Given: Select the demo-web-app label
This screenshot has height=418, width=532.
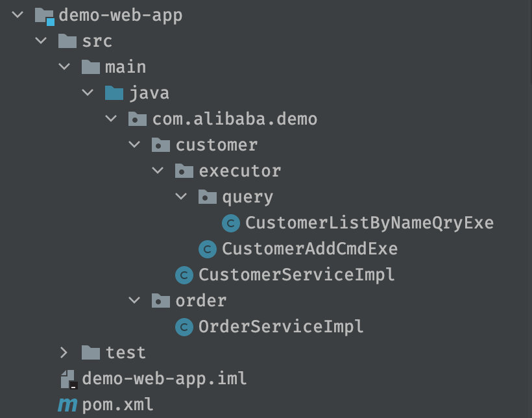Looking at the screenshot, I should pos(121,16).
